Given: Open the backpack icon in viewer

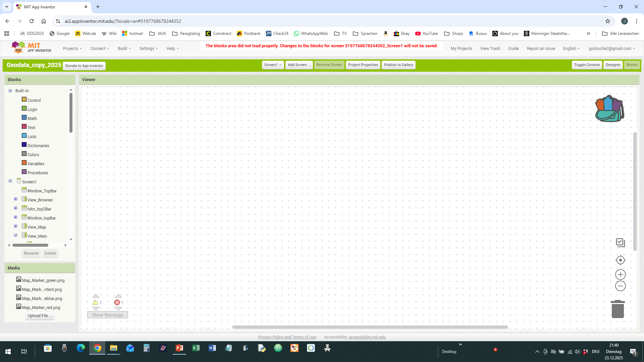Looking at the screenshot, I should 609,109.
